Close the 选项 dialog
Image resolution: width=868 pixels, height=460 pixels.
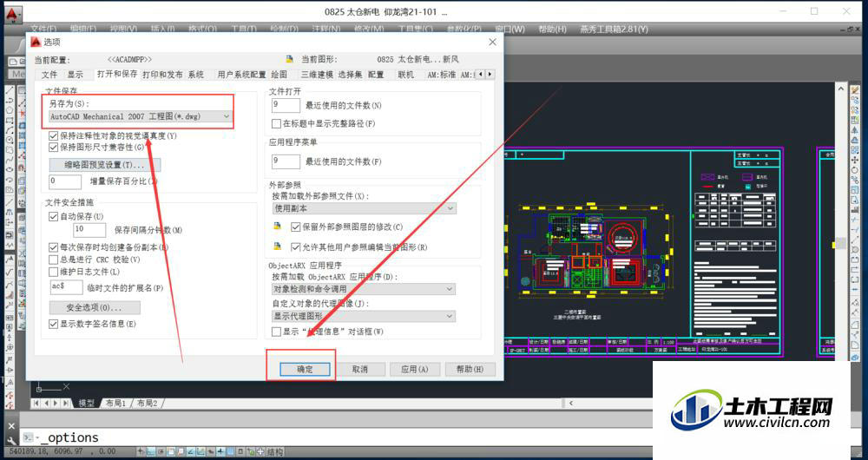click(x=493, y=42)
